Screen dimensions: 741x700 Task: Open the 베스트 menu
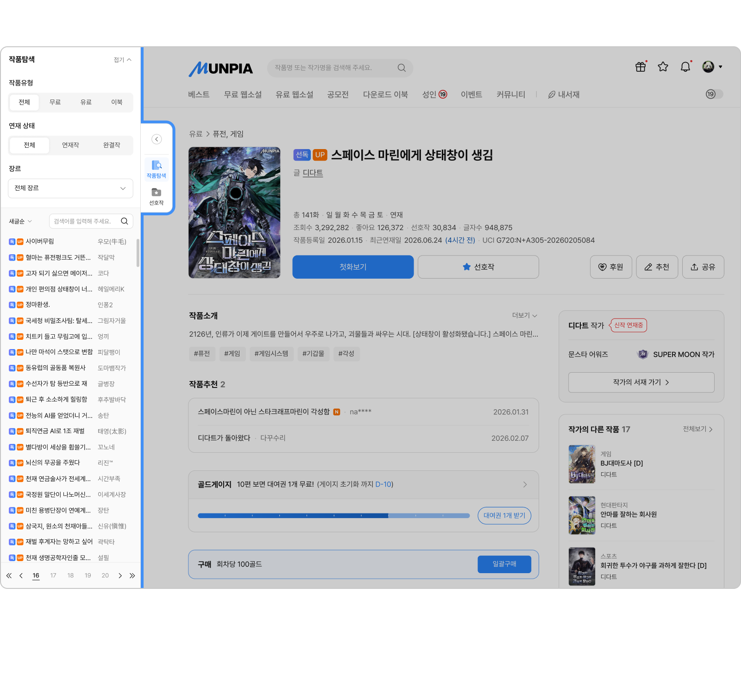(x=199, y=94)
